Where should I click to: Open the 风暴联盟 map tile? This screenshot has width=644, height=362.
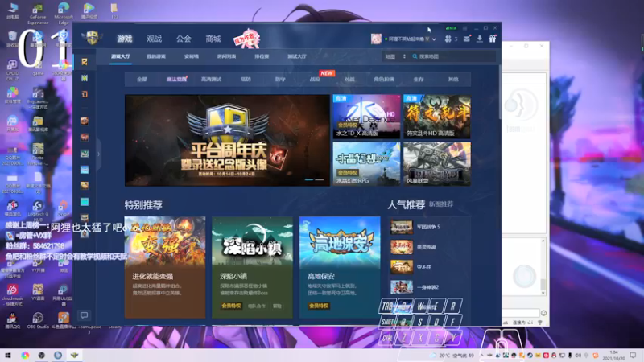pyautogui.click(x=437, y=164)
